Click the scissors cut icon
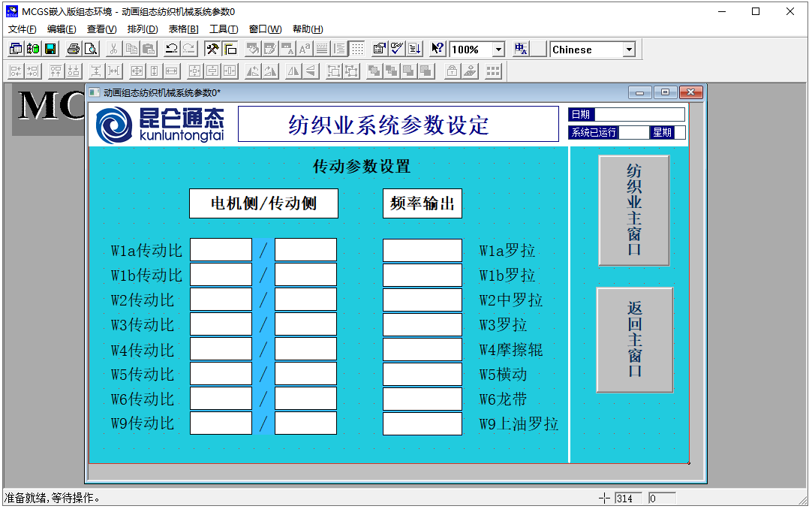 pyautogui.click(x=114, y=50)
